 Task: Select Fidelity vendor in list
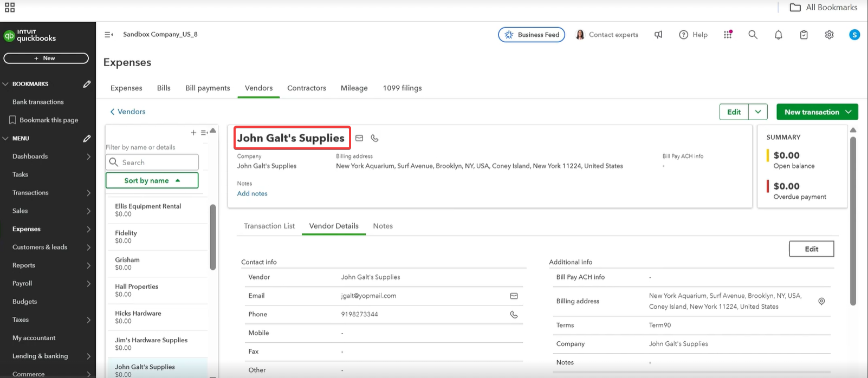[x=157, y=237]
